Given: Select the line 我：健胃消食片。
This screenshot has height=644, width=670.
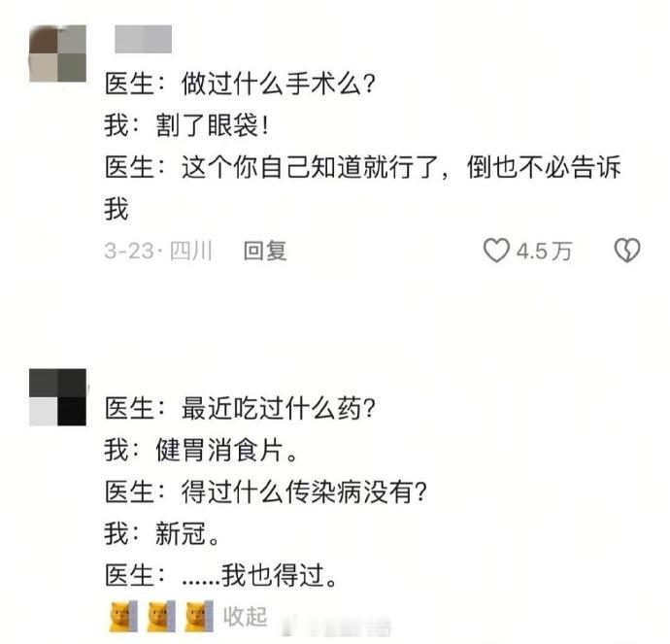Looking at the screenshot, I should tap(201, 450).
